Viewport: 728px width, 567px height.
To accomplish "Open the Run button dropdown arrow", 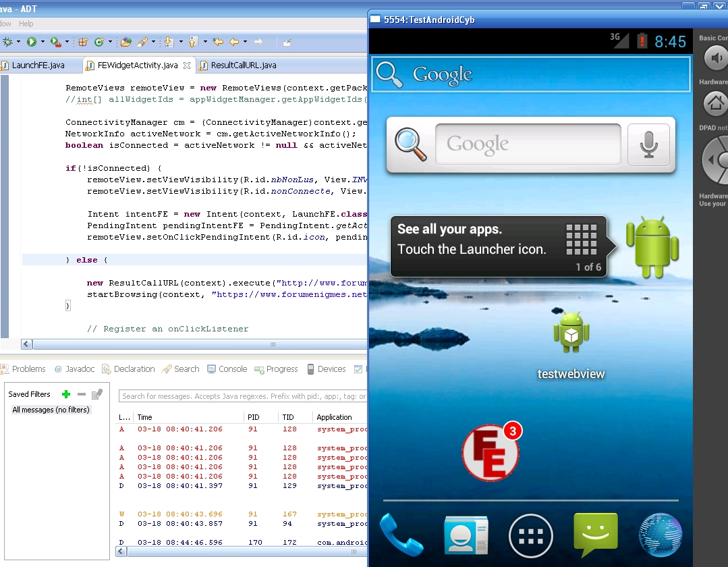I will tap(43, 42).
